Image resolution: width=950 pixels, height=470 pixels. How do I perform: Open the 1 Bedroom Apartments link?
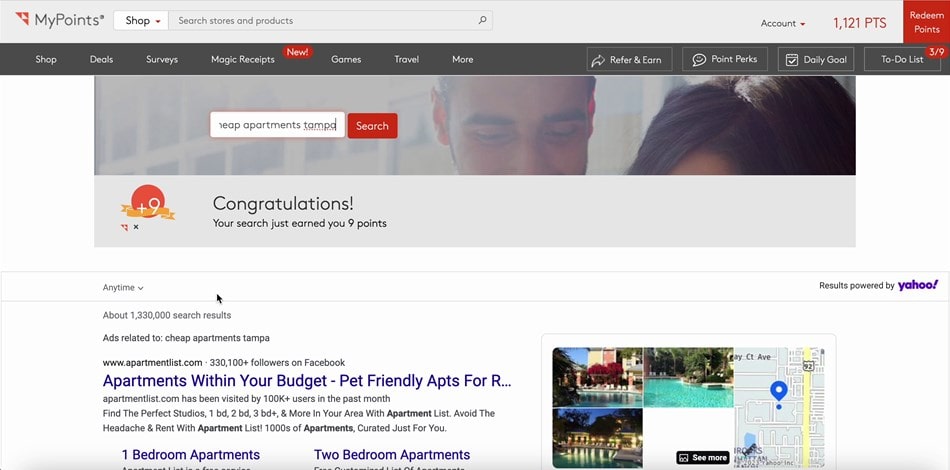pyautogui.click(x=191, y=455)
